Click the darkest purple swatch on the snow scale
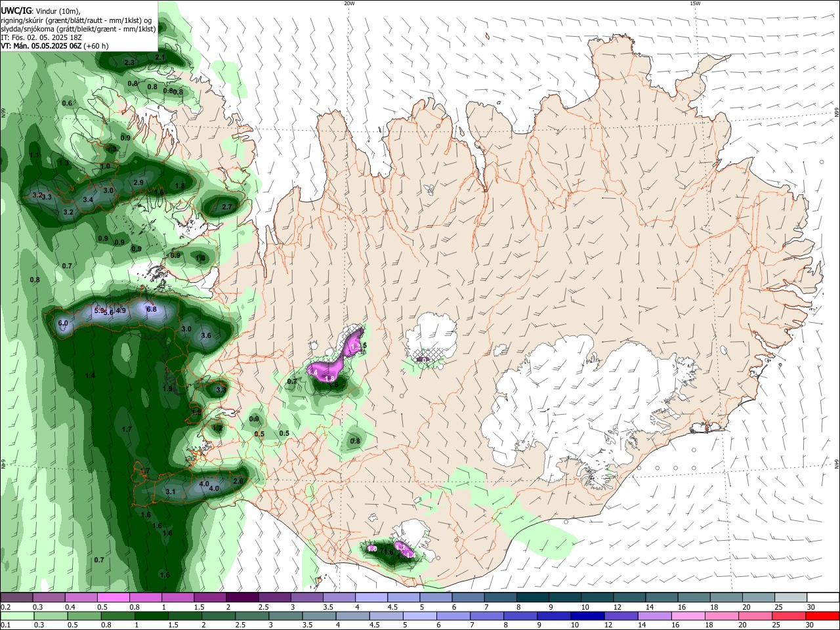The height and width of the screenshot is (630, 840). [241, 598]
